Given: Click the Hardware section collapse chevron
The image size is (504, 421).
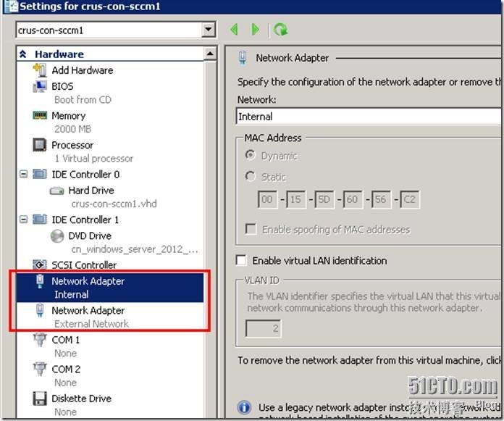Looking at the screenshot, I should coord(23,54).
